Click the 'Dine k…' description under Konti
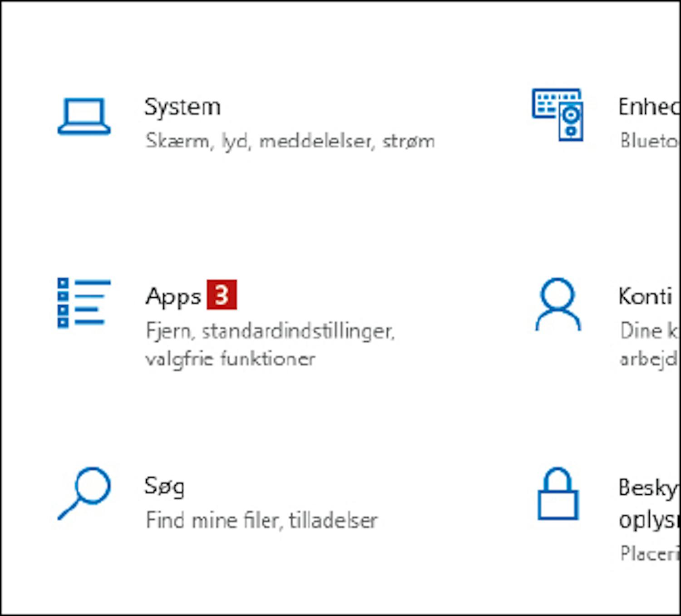 point(649,330)
